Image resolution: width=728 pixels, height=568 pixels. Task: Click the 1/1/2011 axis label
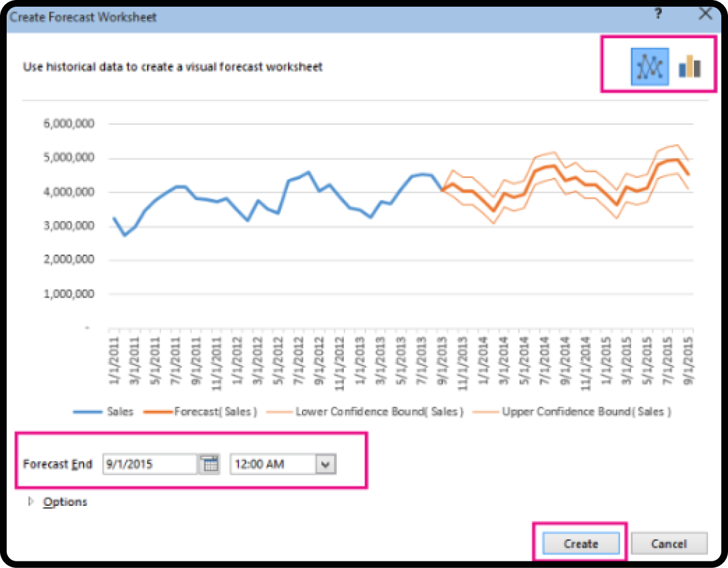click(x=113, y=361)
